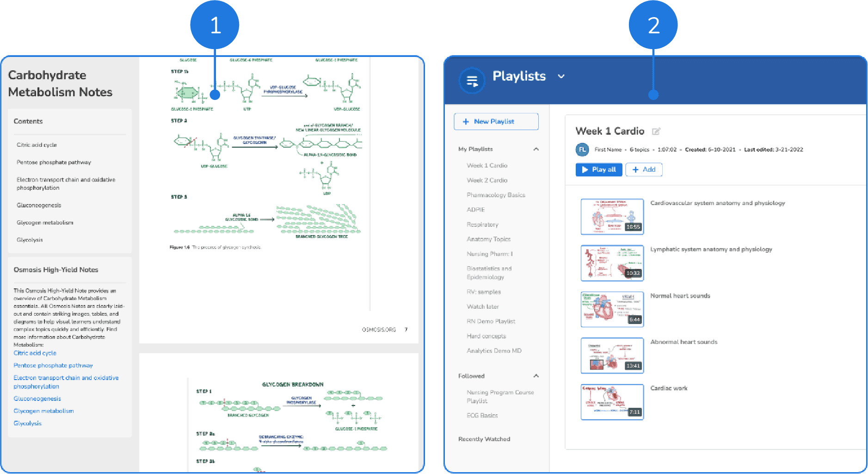Click the Add button with plus

click(x=644, y=170)
